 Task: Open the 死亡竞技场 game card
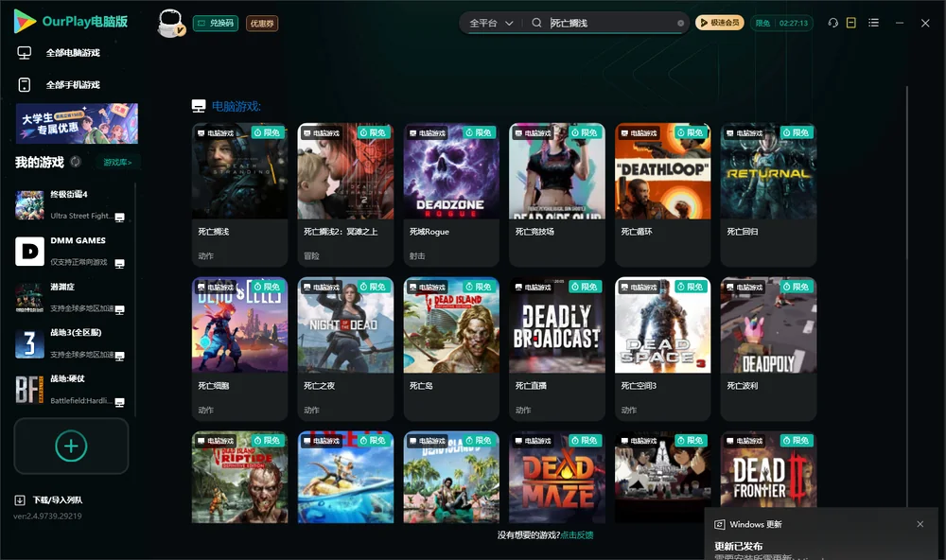click(557, 195)
